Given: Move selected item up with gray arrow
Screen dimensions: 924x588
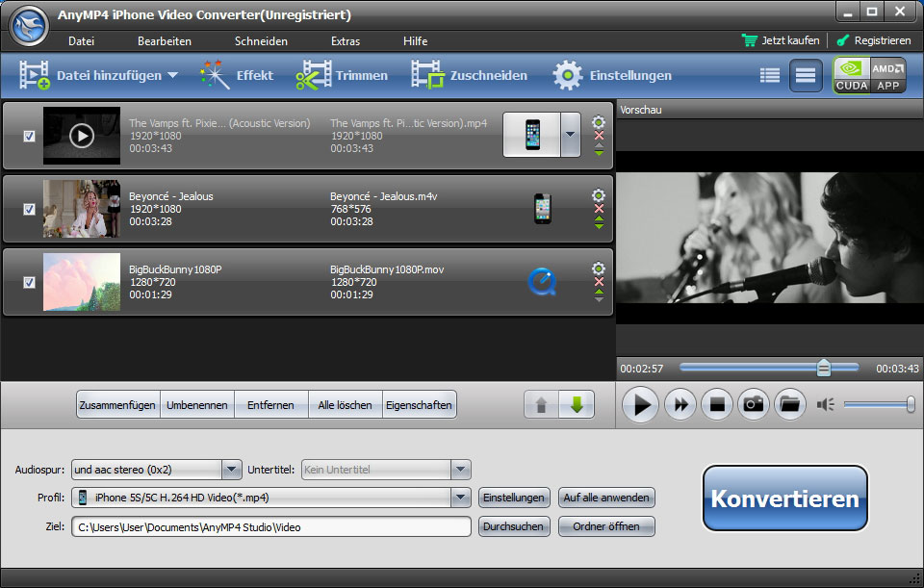Looking at the screenshot, I should point(541,405).
